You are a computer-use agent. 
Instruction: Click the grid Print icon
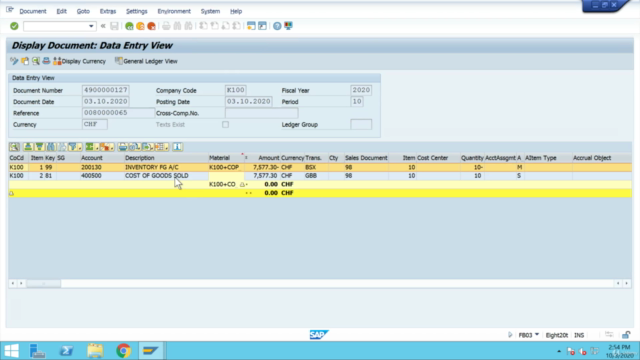(122, 147)
